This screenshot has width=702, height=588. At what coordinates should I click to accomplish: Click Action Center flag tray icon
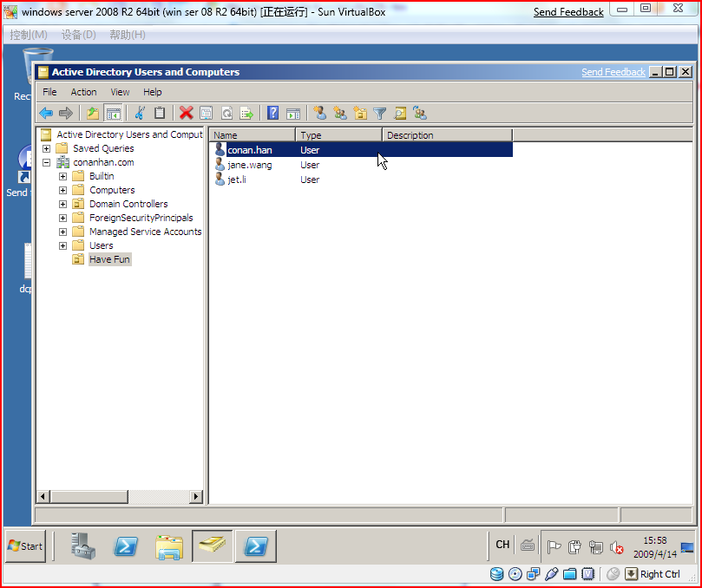coord(554,547)
